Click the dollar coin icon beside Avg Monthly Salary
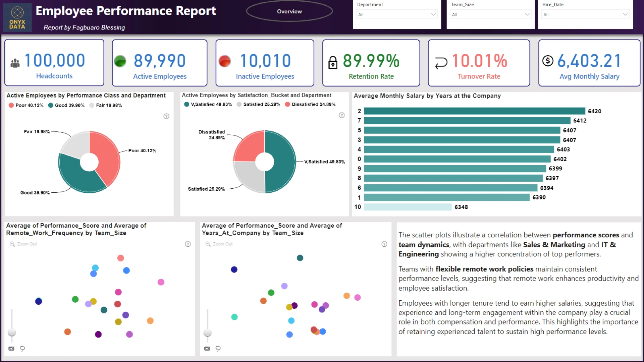This screenshot has height=362, width=644. pyautogui.click(x=548, y=61)
